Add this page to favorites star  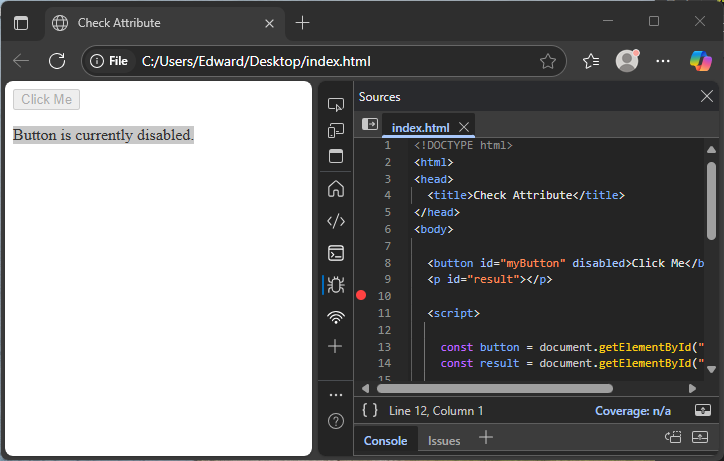(x=548, y=61)
